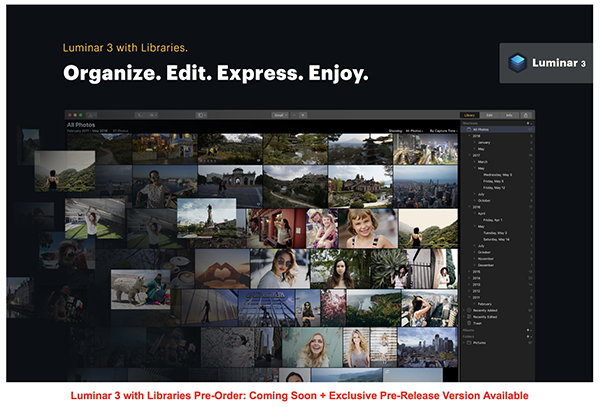Open the panel layout icon dropdown
The image size is (600, 407).
(x=201, y=115)
